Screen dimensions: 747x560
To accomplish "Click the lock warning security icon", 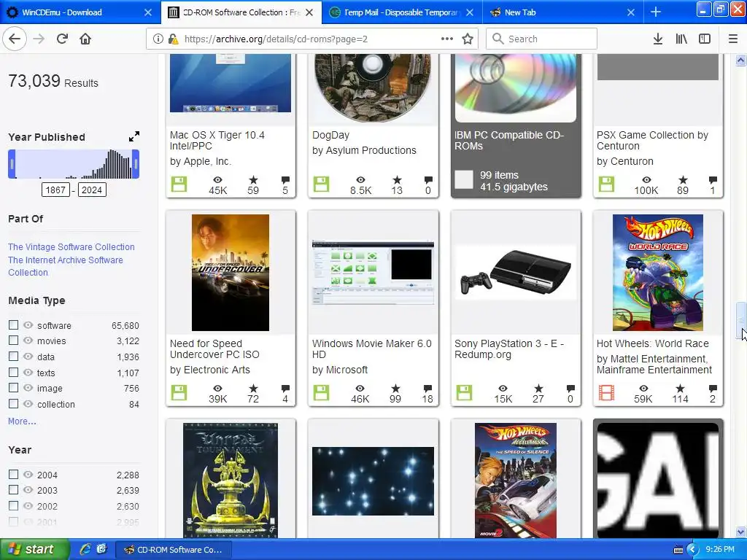I will coord(174,39).
